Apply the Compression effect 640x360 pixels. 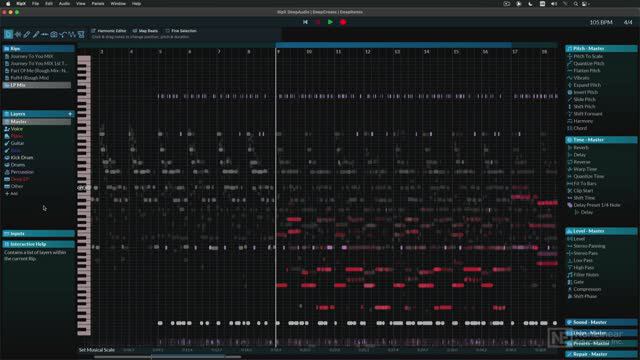pyautogui.click(x=587, y=289)
